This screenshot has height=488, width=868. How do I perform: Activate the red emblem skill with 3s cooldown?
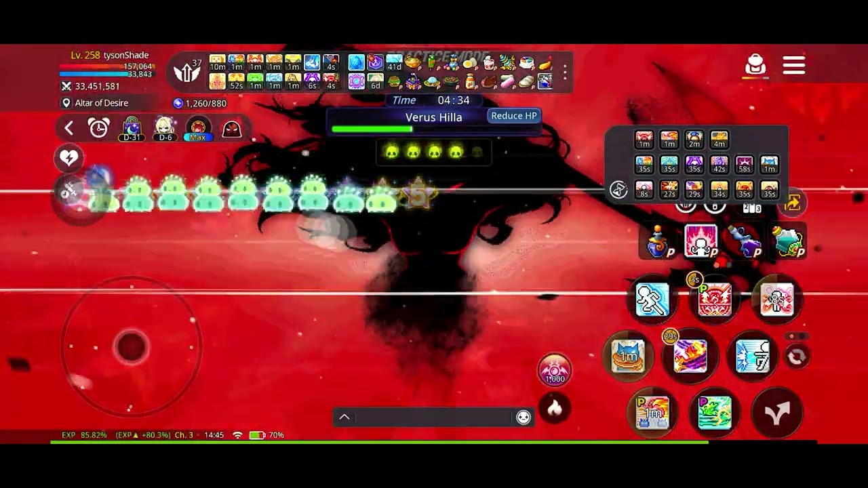pos(715,299)
